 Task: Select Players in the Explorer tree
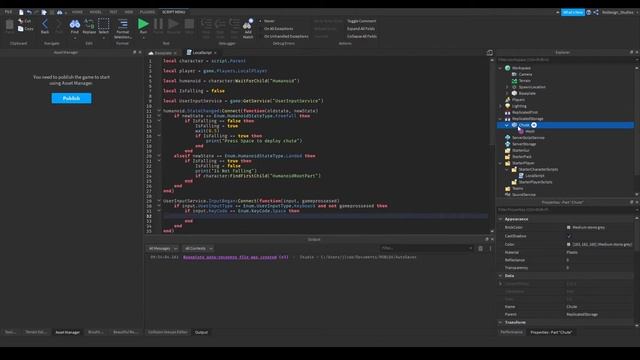[518, 100]
